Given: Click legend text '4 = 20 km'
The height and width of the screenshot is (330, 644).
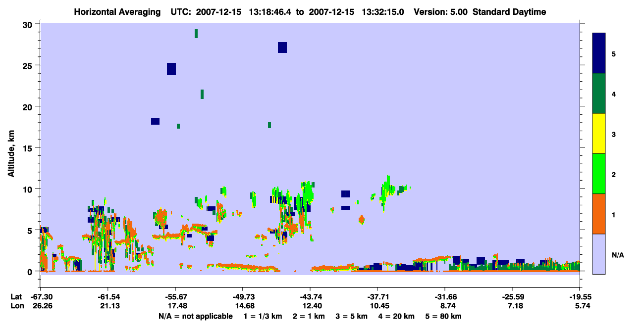Looking at the screenshot, I should (x=396, y=316).
